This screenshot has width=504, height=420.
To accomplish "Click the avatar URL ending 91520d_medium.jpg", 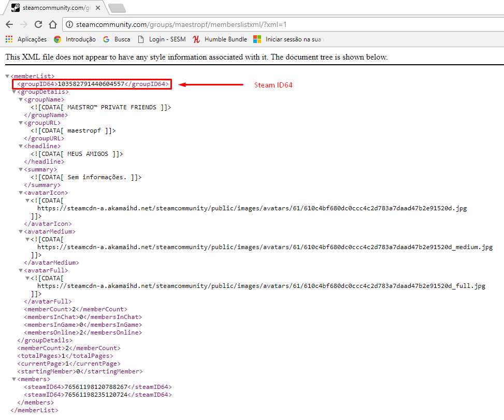I will [265, 247].
